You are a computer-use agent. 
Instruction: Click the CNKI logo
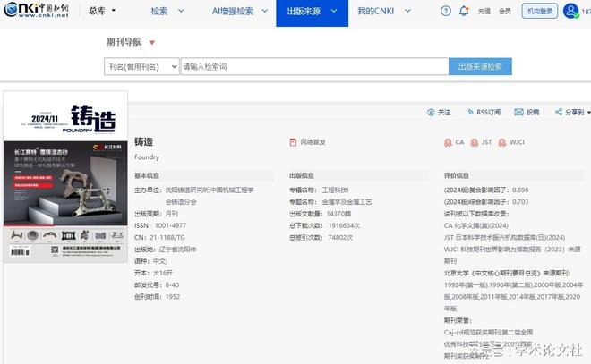click(37, 10)
